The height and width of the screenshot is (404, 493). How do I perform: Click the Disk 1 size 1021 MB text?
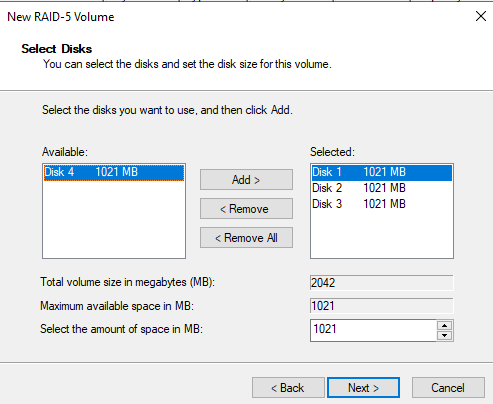(384, 172)
